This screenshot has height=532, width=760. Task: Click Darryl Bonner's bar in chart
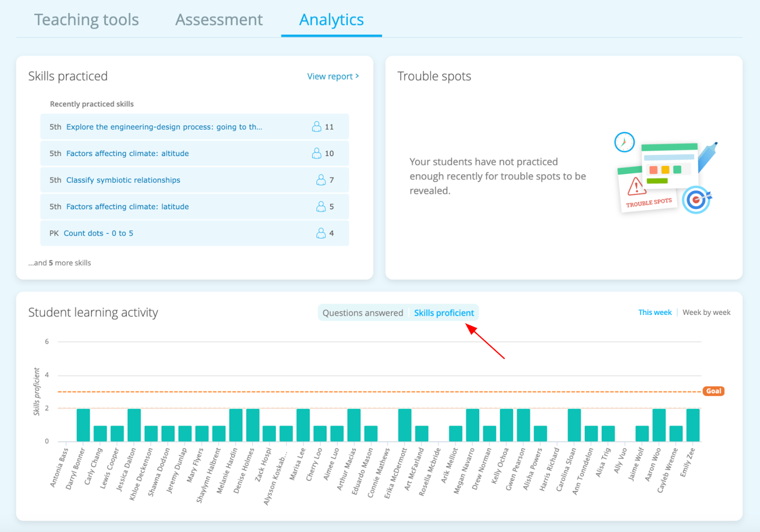pyautogui.click(x=83, y=425)
